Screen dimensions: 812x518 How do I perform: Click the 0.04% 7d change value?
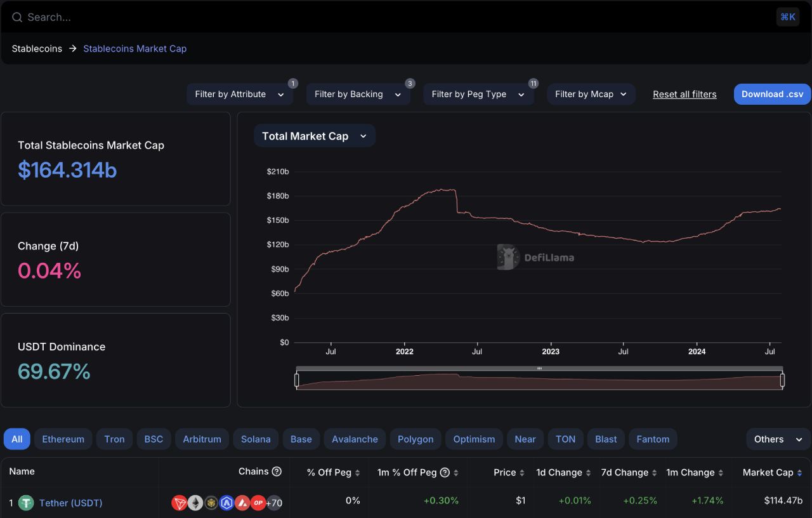click(49, 271)
